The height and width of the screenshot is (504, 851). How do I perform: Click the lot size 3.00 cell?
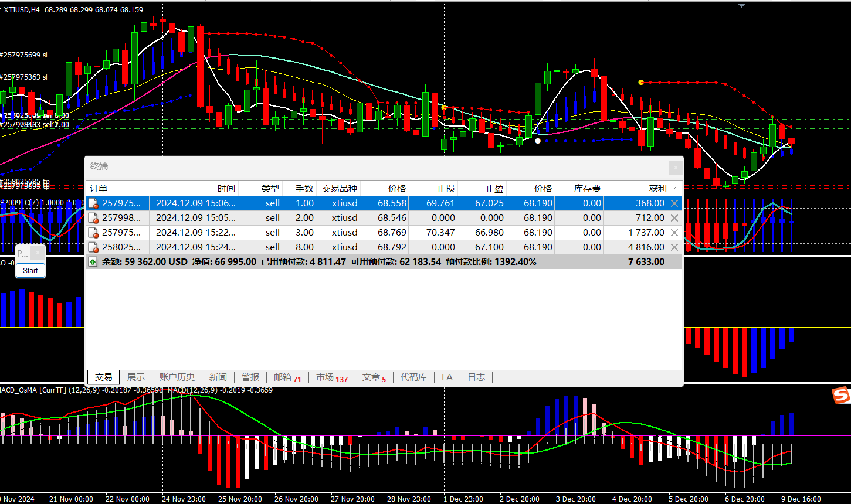[299, 233]
